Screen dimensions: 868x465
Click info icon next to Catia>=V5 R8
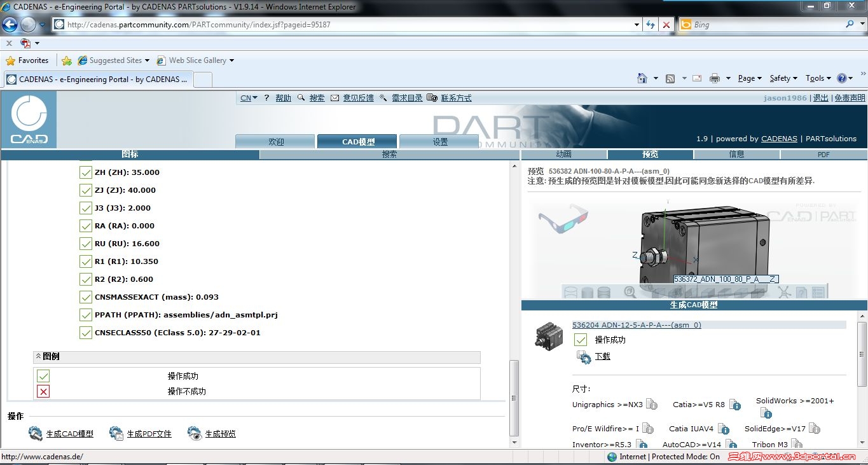coord(735,405)
